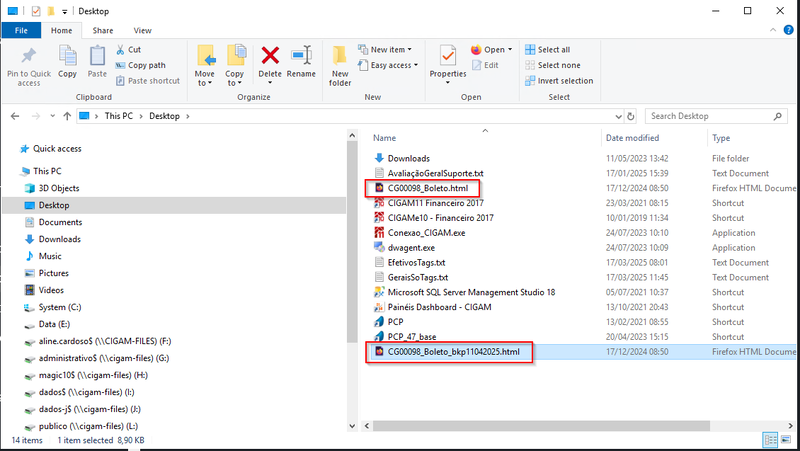Switch to large icons view layout

point(788,440)
